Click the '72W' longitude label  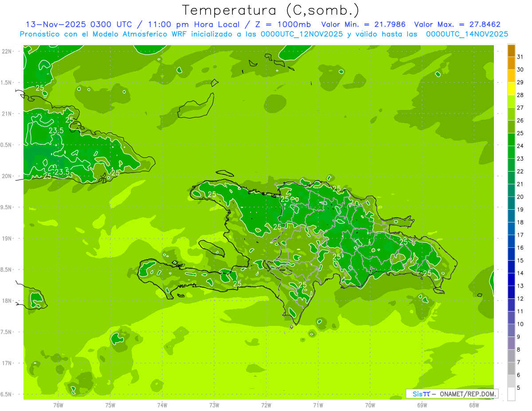266,405
